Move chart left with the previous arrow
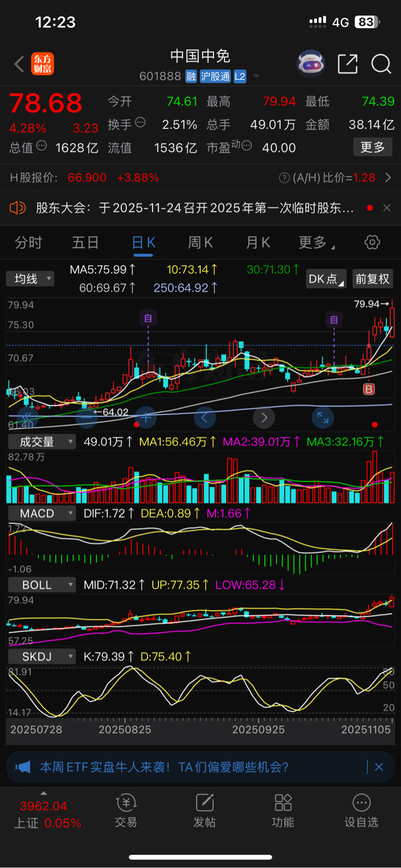401x868 pixels. [x=205, y=418]
